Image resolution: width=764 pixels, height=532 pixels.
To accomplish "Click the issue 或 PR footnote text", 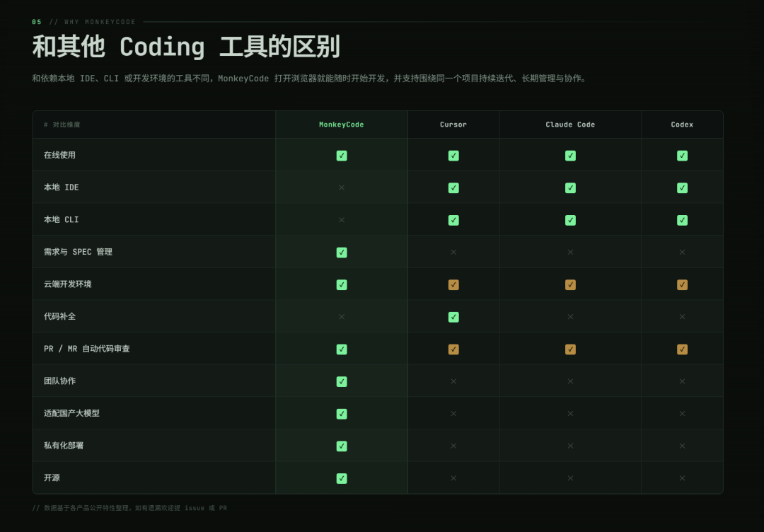I will (206, 508).
